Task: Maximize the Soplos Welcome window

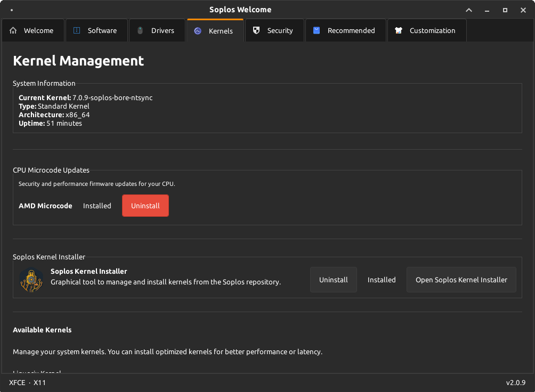Action: (505, 10)
